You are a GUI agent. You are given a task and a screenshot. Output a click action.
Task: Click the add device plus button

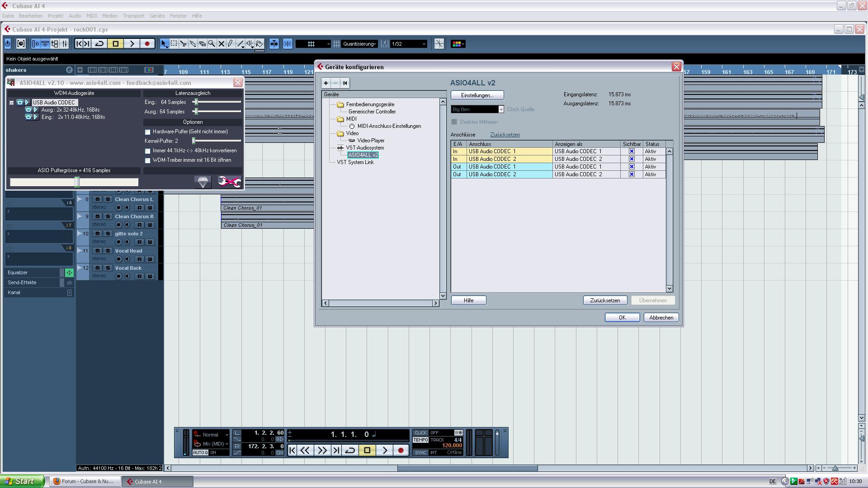(325, 83)
